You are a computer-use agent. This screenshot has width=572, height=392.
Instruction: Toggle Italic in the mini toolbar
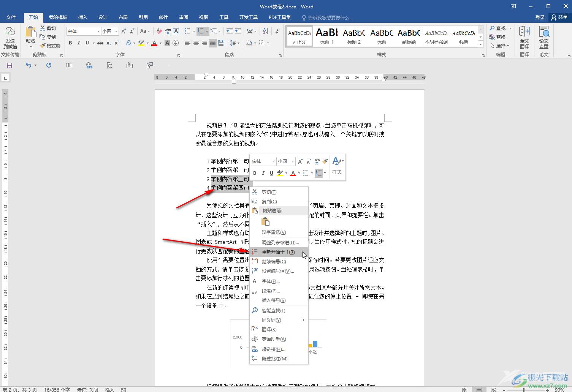(263, 173)
